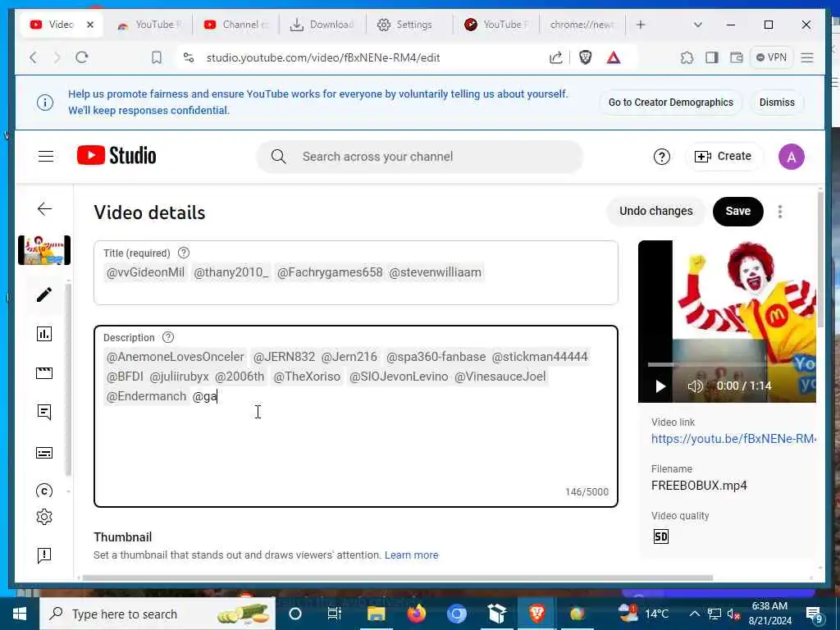
Task: Go back with the sidebar arrow
Action: click(x=45, y=209)
